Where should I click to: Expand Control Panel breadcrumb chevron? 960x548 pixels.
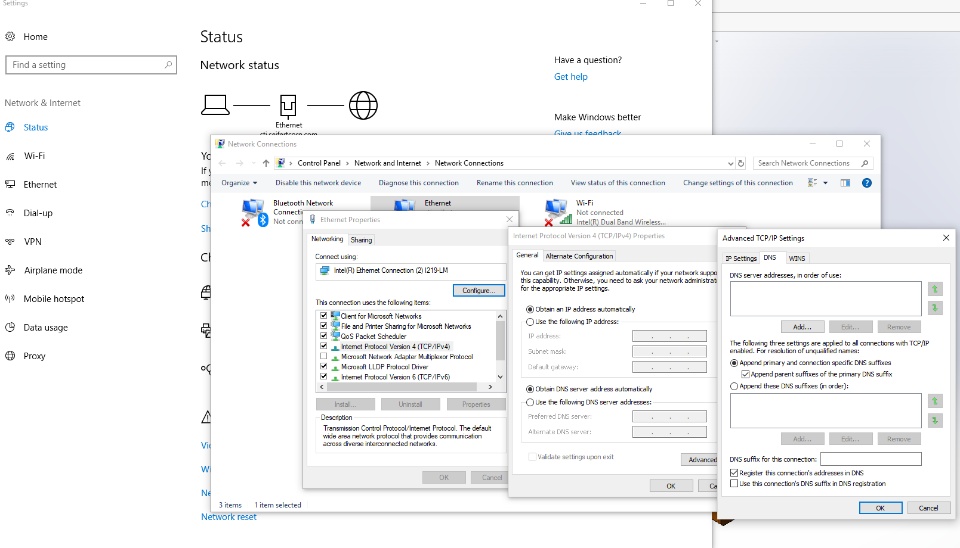tap(347, 163)
